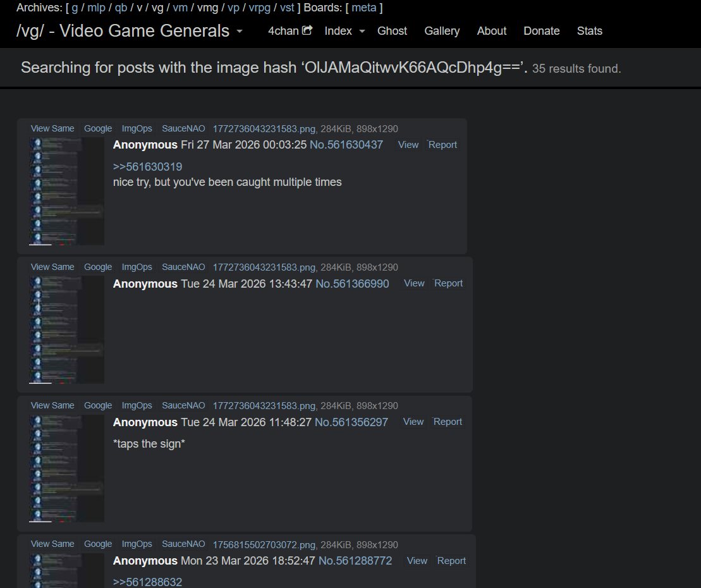The height and width of the screenshot is (588, 701).
Task: Open thumbnail of post No.561366990
Action: pyautogui.click(x=66, y=330)
